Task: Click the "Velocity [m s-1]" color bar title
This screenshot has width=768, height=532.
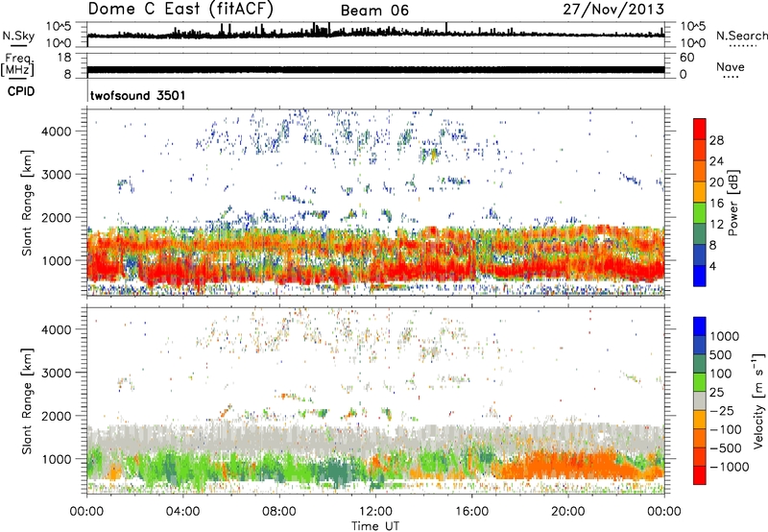Action: (x=758, y=400)
